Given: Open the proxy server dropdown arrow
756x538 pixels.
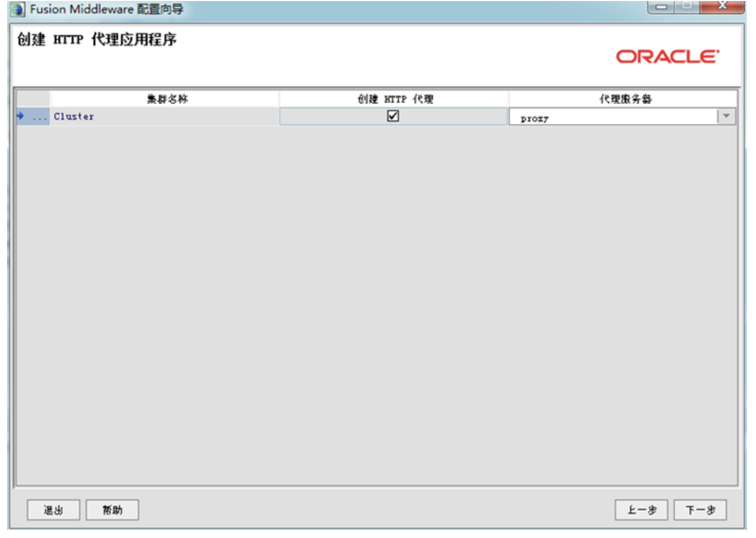Looking at the screenshot, I should pos(726,117).
